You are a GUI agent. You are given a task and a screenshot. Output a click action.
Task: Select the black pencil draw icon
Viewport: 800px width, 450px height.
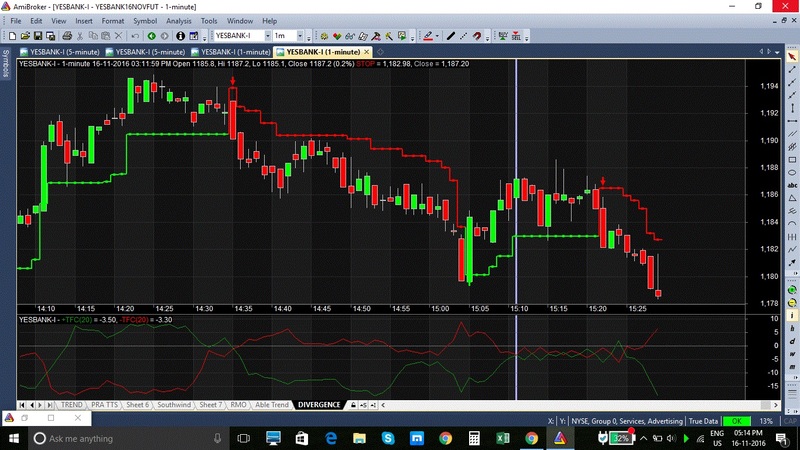click(451, 36)
